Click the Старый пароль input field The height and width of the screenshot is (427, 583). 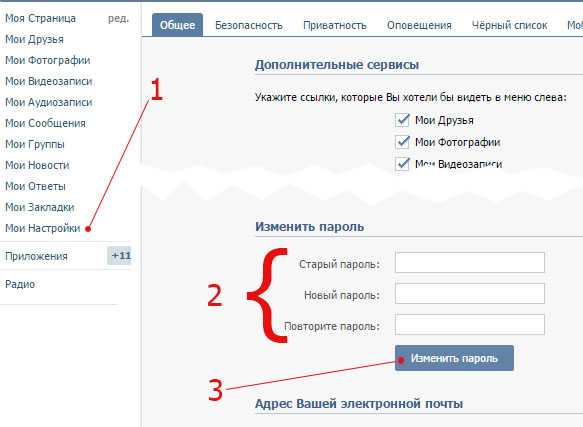tap(470, 263)
